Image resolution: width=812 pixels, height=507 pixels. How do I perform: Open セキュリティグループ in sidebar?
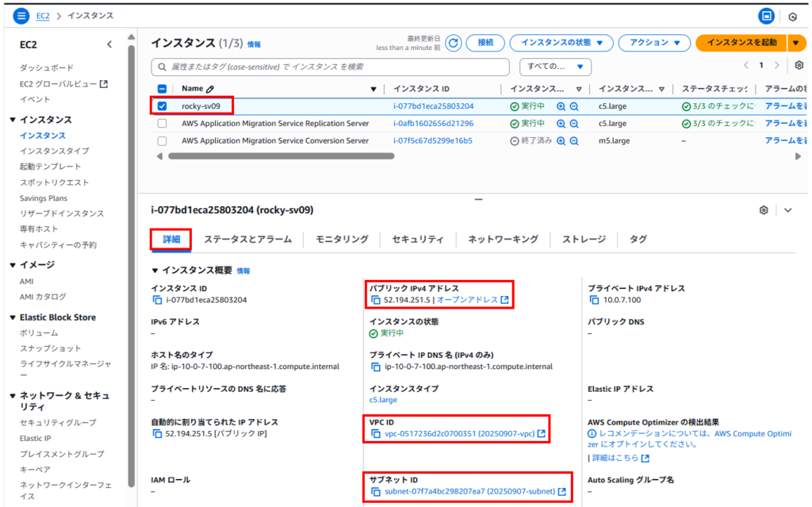pyautogui.click(x=58, y=423)
